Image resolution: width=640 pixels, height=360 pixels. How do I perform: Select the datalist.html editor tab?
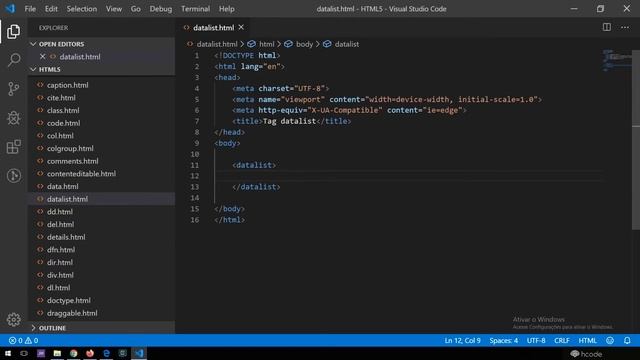[x=213, y=27]
